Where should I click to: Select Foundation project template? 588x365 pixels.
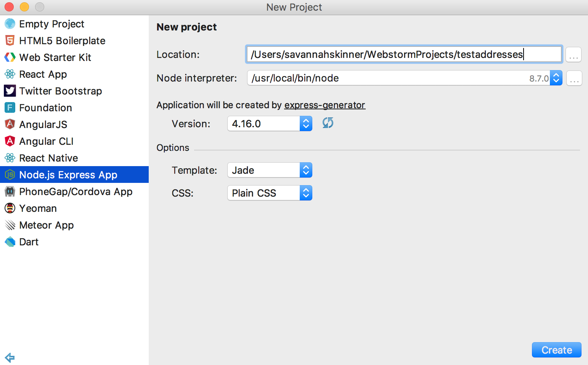(x=74, y=108)
